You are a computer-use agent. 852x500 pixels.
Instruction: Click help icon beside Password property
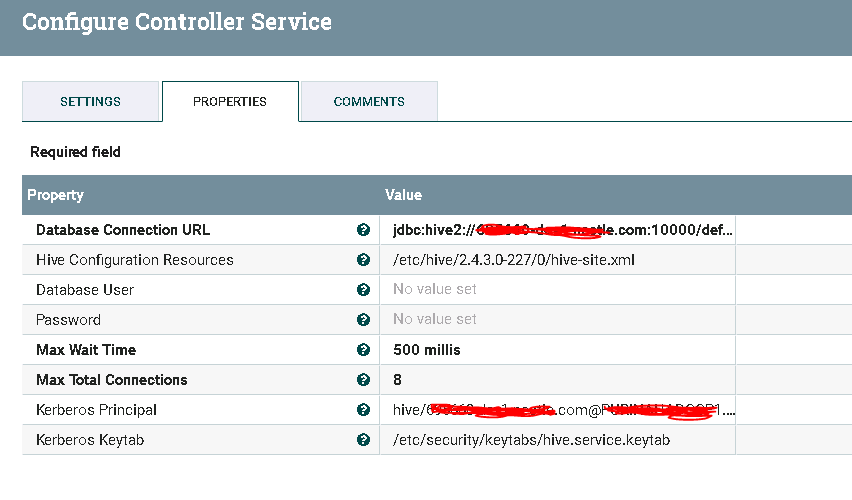pos(363,320)
